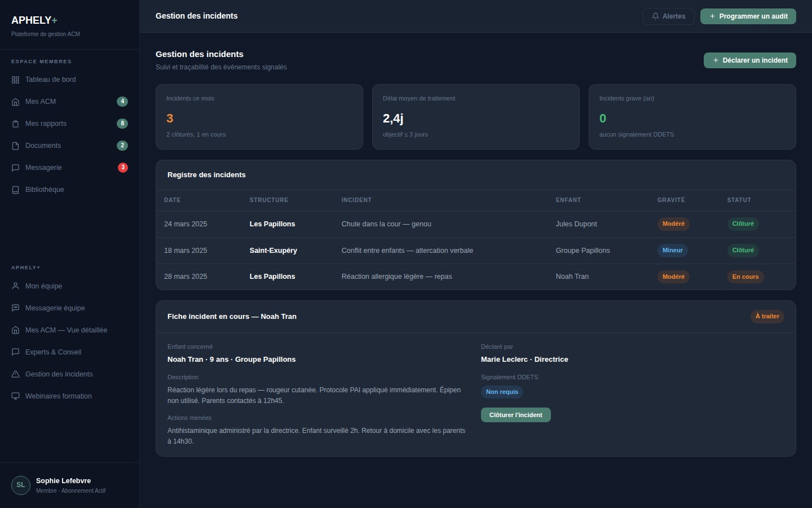Screen dimensions: 812x508
Task: Click Sophie Lefebvre's SL avatar
Action: 20,485
